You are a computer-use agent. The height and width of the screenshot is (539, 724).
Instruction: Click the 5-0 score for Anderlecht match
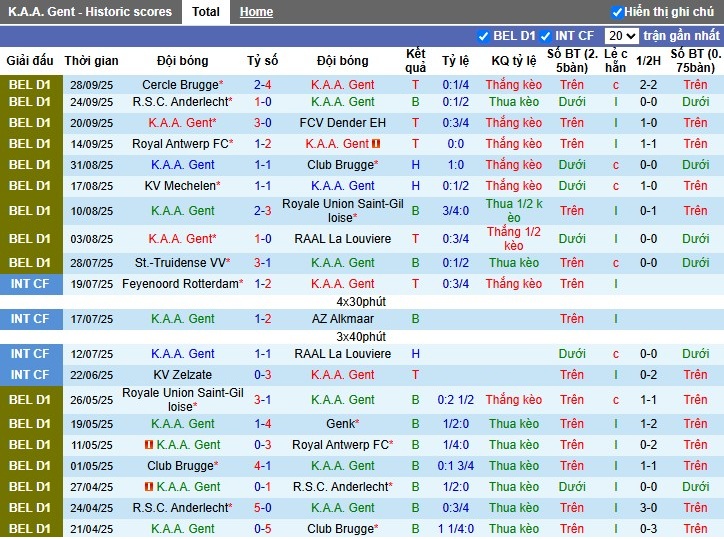(263, 508)
